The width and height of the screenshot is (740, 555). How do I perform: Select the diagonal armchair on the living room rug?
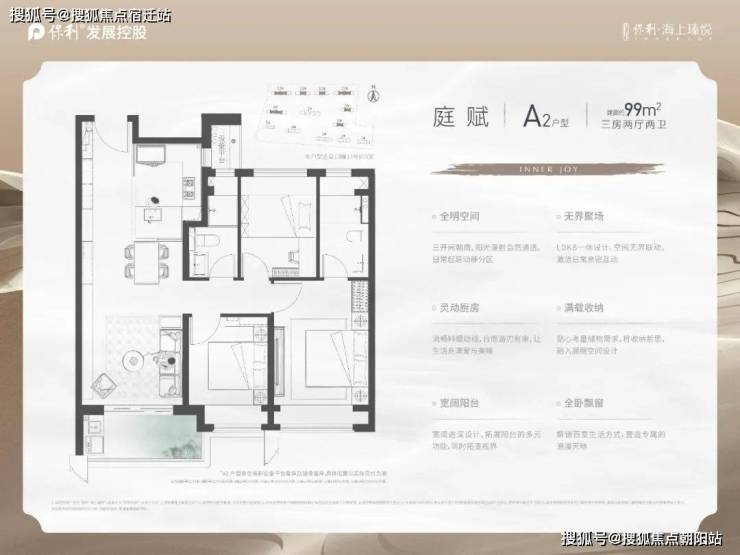pos(104,385)
